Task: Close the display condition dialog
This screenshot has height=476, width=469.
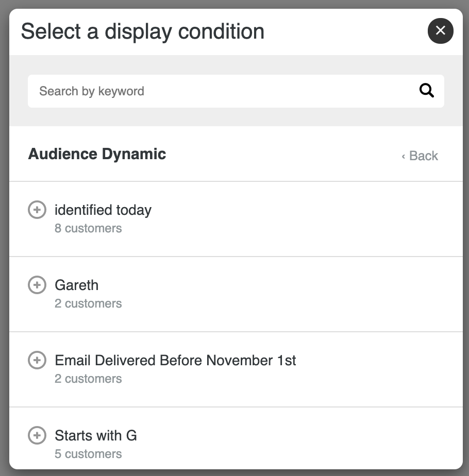Action: 441,31
